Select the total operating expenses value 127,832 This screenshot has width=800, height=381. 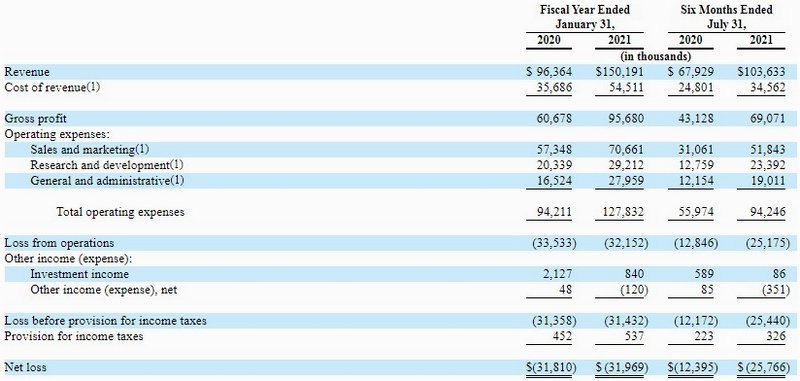point(622,212)
